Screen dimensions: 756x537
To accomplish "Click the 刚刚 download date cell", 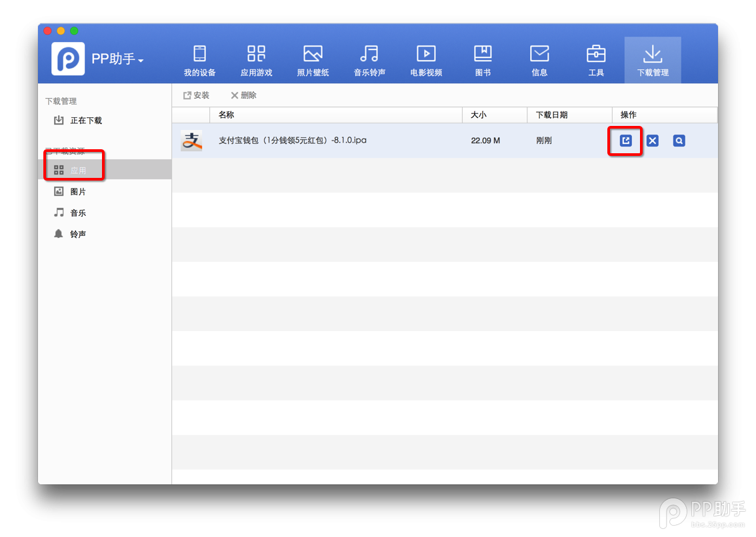I will click(x=544, y=141).
